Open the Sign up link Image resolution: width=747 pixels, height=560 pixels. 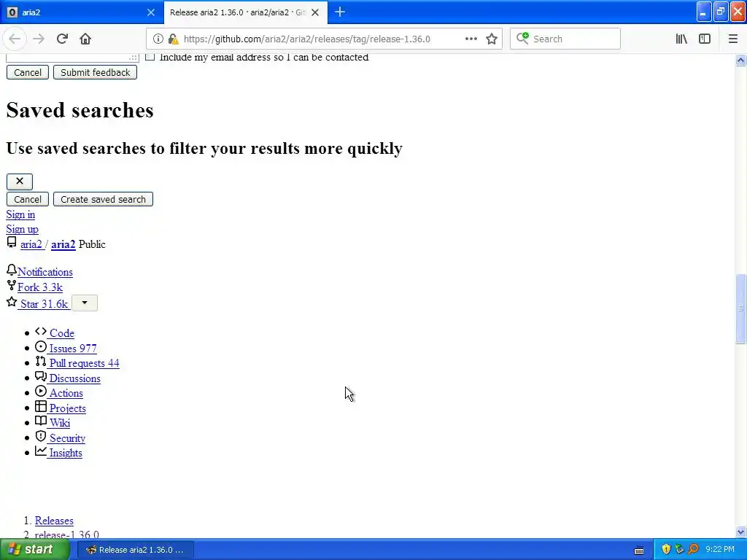coord(23,230)
